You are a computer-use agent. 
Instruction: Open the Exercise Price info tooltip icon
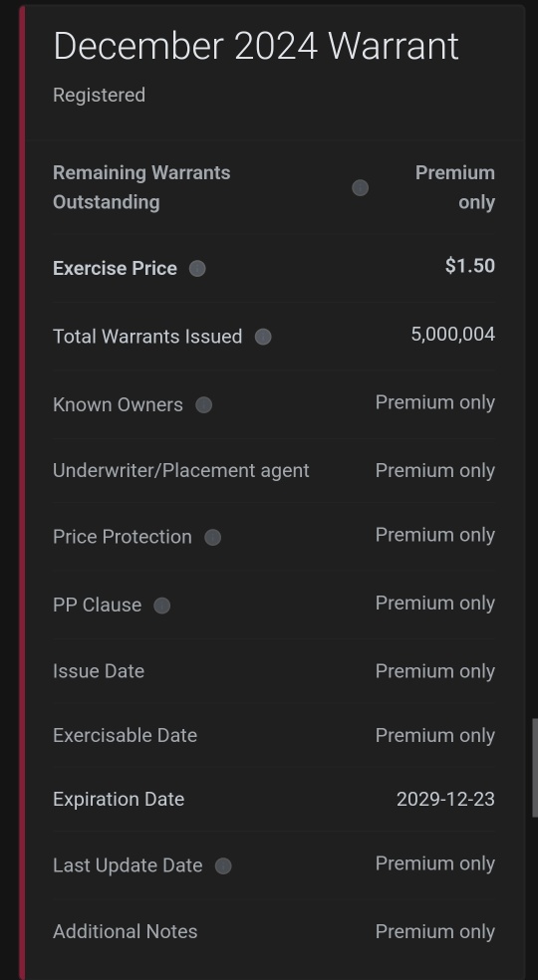point(197,268)
